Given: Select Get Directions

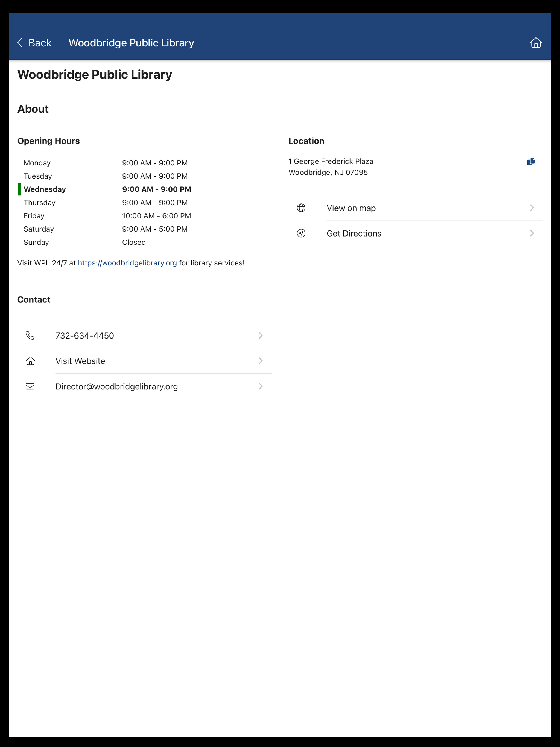Looking at the screenshot, I should (x=415, y=233).
